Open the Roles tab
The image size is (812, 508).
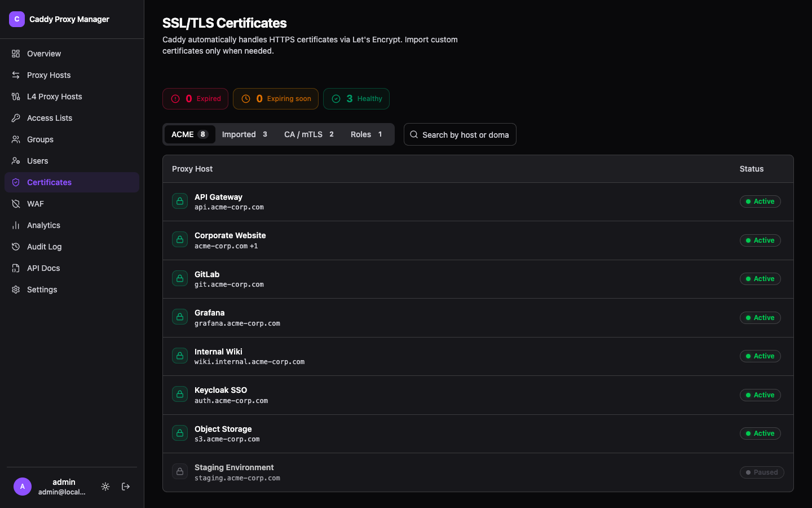click(x=367, y=134)
